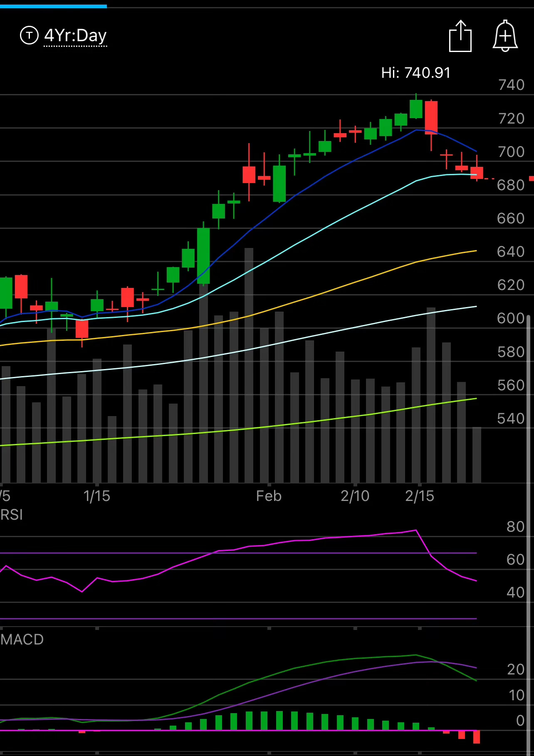Tap the 620 price axis label
Image resolution: width=534 pixels, height=756 pixels.
[x=511, y=285]
